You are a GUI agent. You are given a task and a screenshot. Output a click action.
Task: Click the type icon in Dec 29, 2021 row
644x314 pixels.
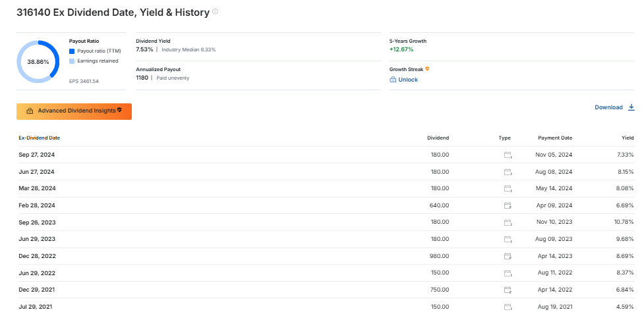(x=508, y=290)
